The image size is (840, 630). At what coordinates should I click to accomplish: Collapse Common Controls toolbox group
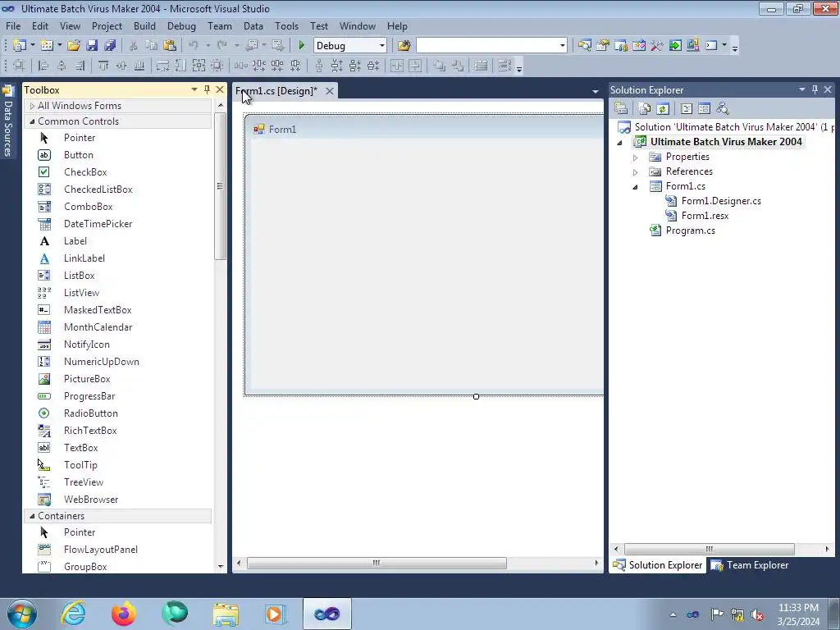click(x=32, y=121)
